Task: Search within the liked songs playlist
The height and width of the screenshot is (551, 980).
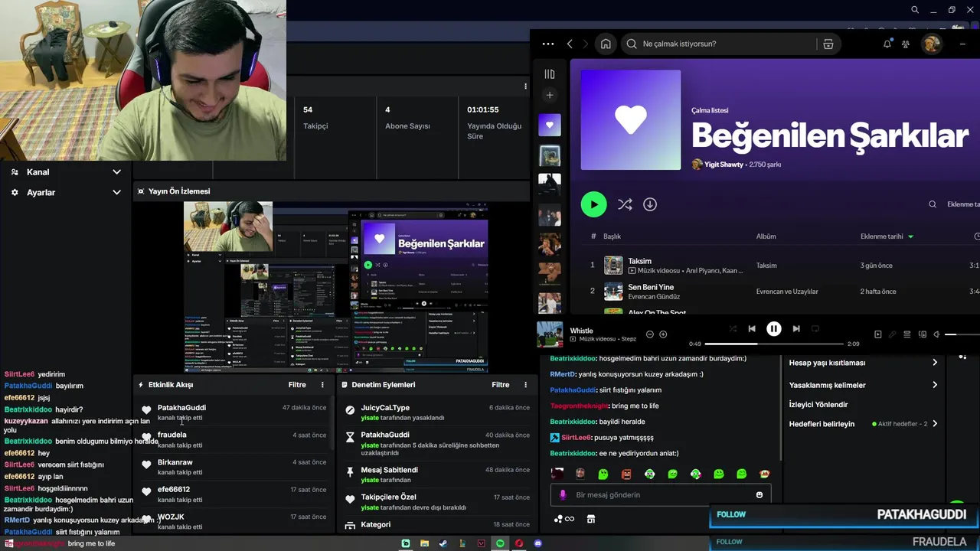Action: coord(933,204)
